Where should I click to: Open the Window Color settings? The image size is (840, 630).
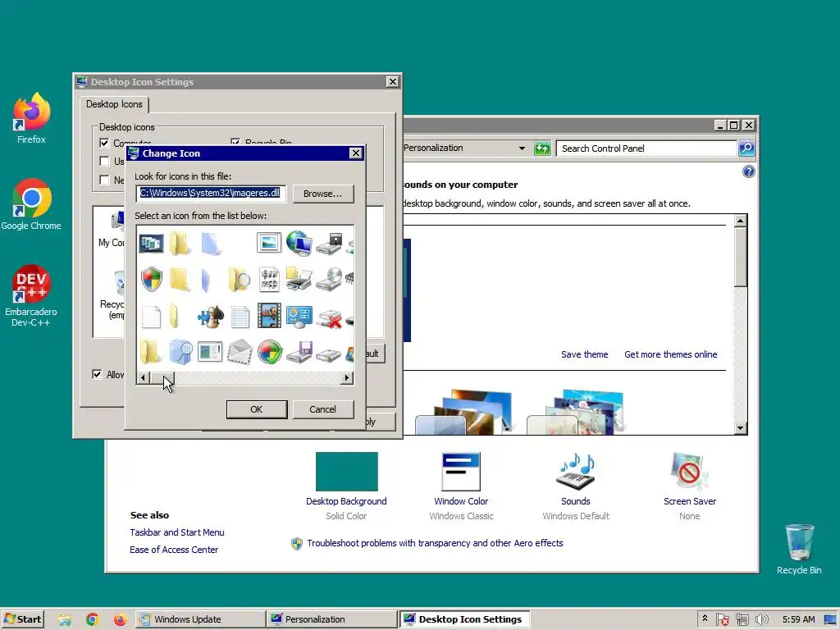[461, 486]
